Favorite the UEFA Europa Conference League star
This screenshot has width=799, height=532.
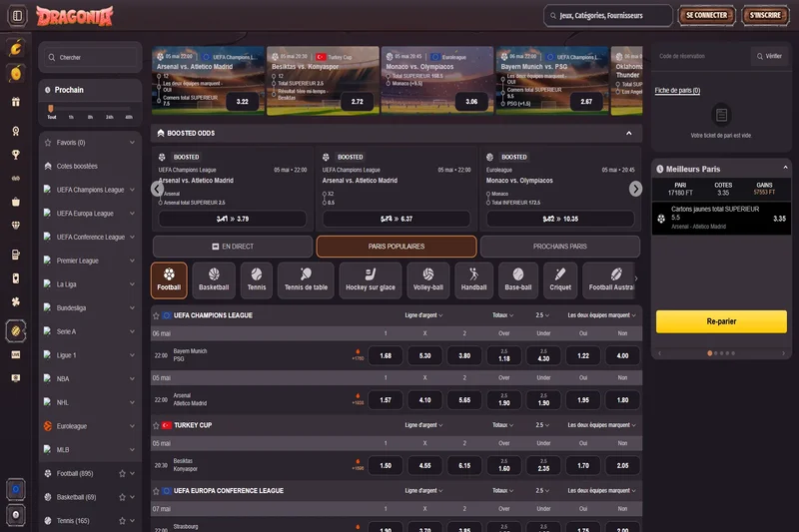point(156,491)
